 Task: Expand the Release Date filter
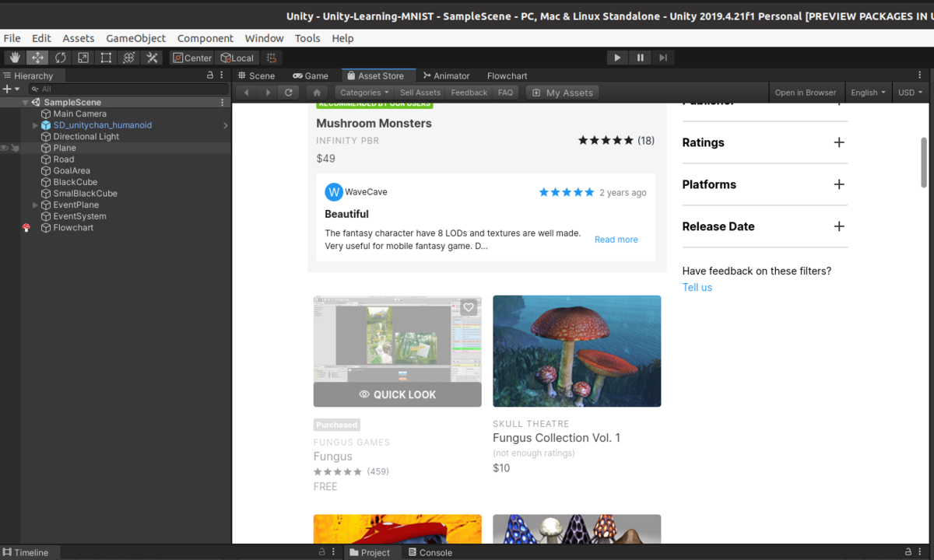(839, 226)
